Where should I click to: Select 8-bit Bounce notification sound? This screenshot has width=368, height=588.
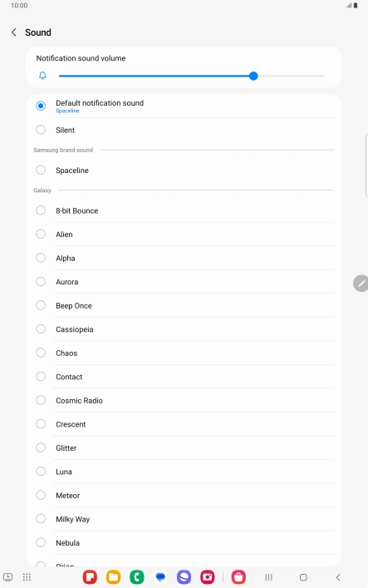[x=184, y=210]
